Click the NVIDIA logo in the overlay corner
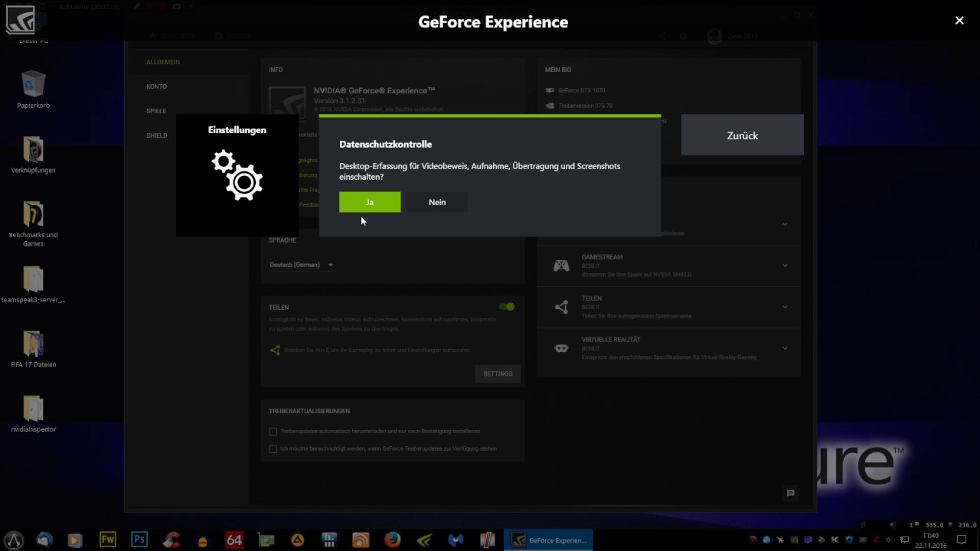 coord(20,20)
